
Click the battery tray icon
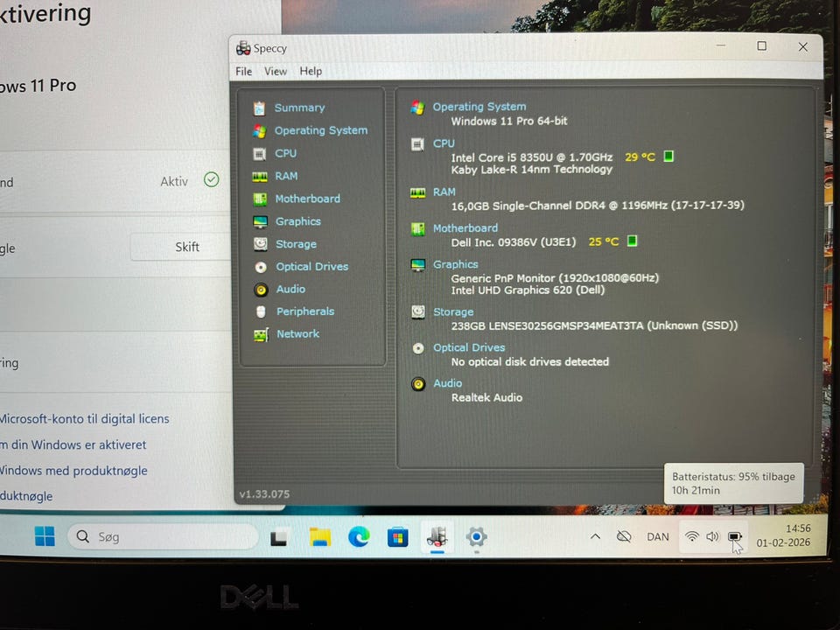click(x=734, y=536)
